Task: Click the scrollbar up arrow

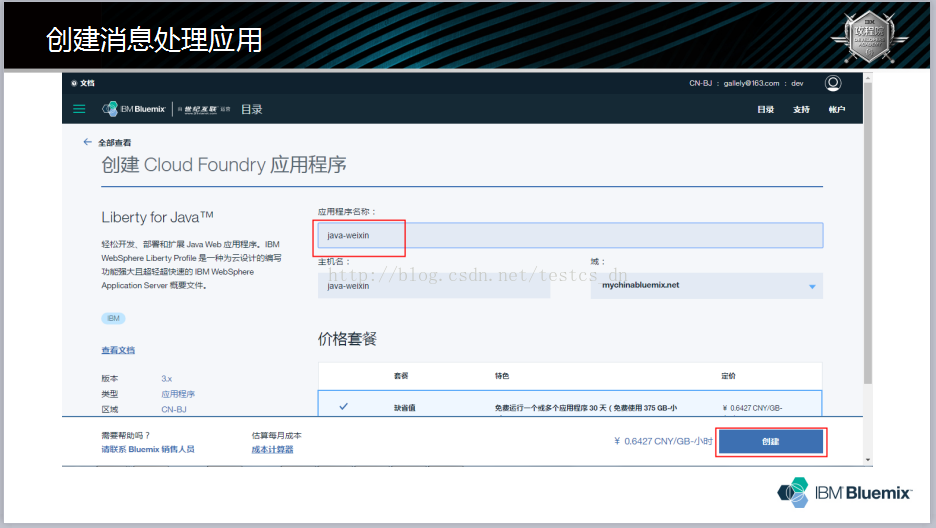Action: [868, 78]
